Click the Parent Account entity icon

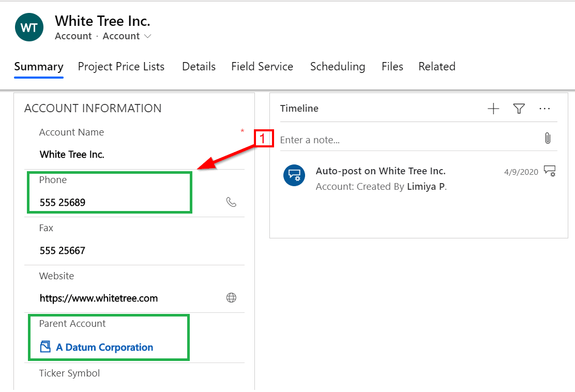point(46,347)
